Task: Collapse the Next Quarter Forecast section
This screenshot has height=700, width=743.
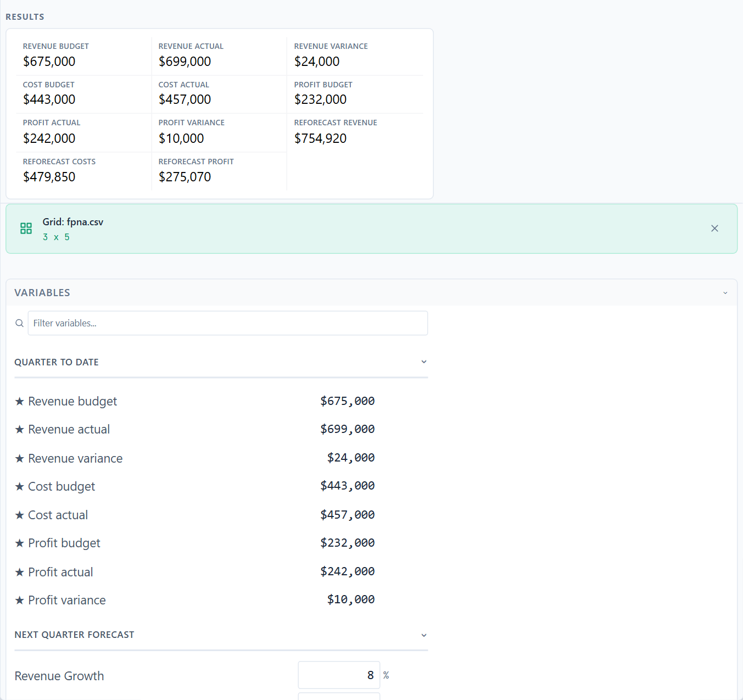Action: [x=424, y=635]
